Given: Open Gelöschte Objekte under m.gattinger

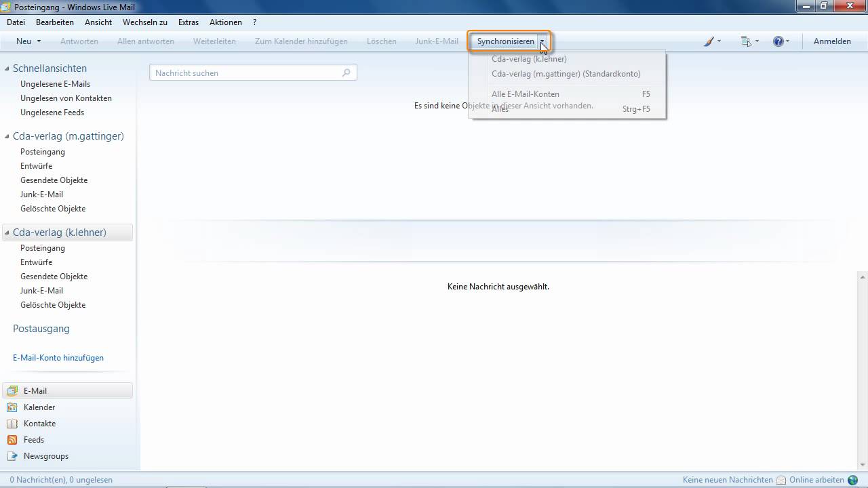Looking at the screenshot, I should pos(53,209).
